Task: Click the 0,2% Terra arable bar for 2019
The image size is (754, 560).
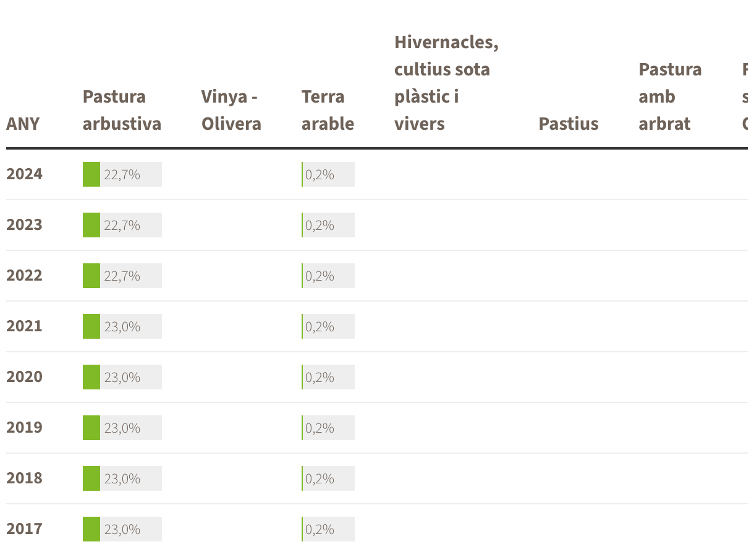Action: 328,428
